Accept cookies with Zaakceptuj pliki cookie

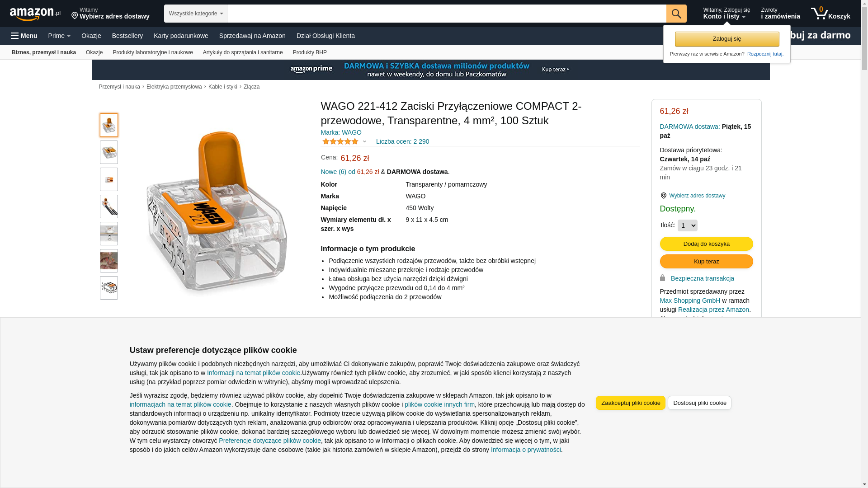point(631,403)
